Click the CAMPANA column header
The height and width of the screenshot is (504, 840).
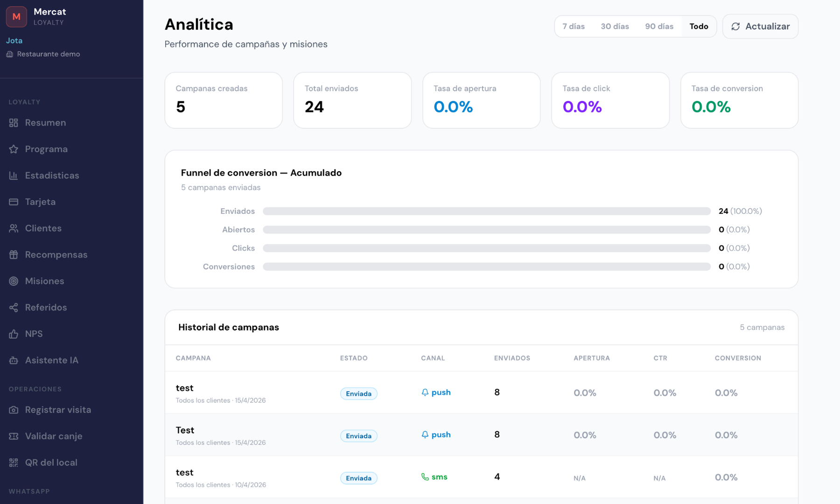point(193,358)
